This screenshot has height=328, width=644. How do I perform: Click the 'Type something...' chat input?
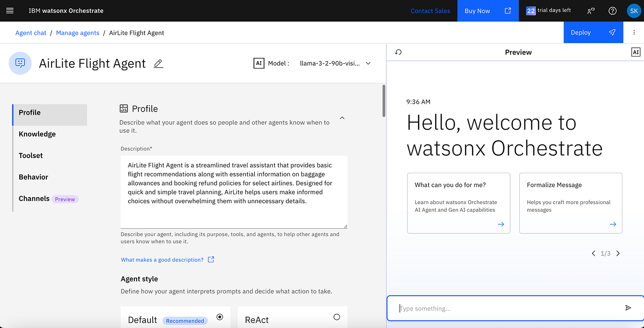tap(506, 308)
